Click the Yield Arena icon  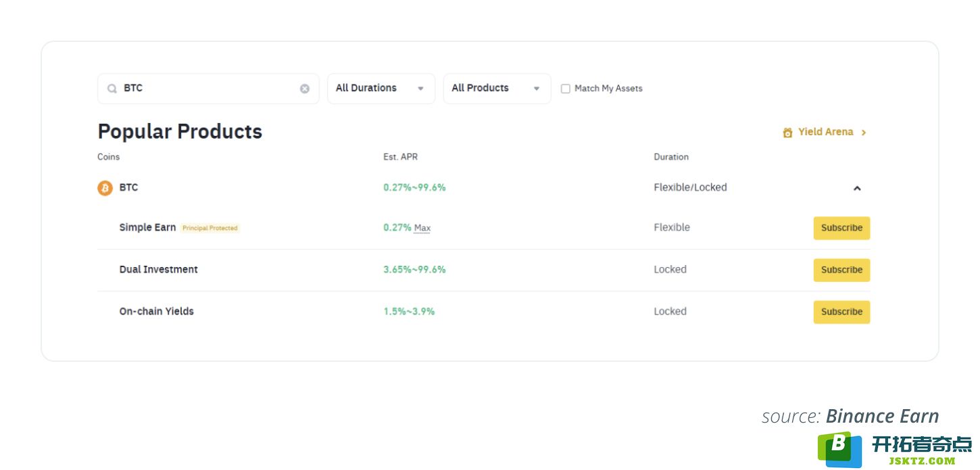[x=787, y=133]
